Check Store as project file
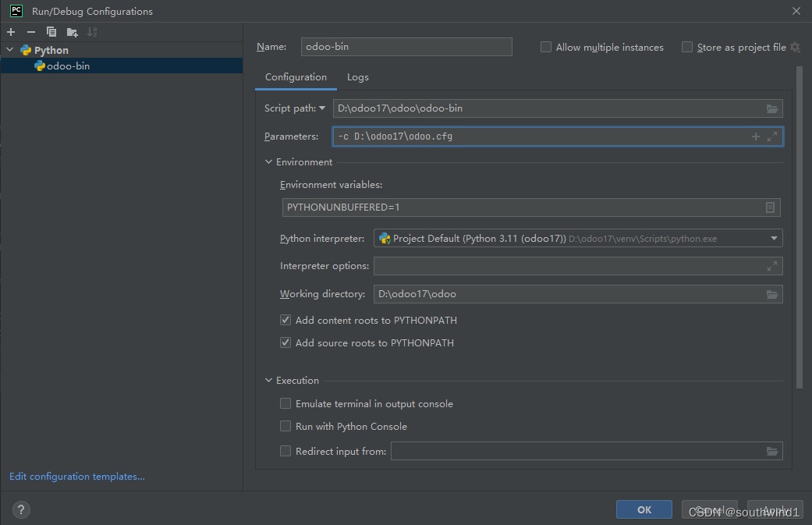The width and height of the screenshot is (812, 525). pyautogui.click(x=686, y=47)
